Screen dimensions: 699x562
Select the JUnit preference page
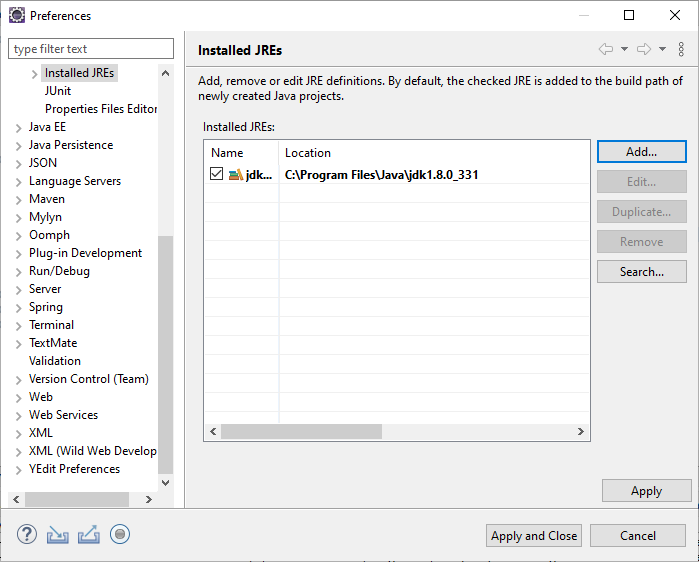click(58, 91)
